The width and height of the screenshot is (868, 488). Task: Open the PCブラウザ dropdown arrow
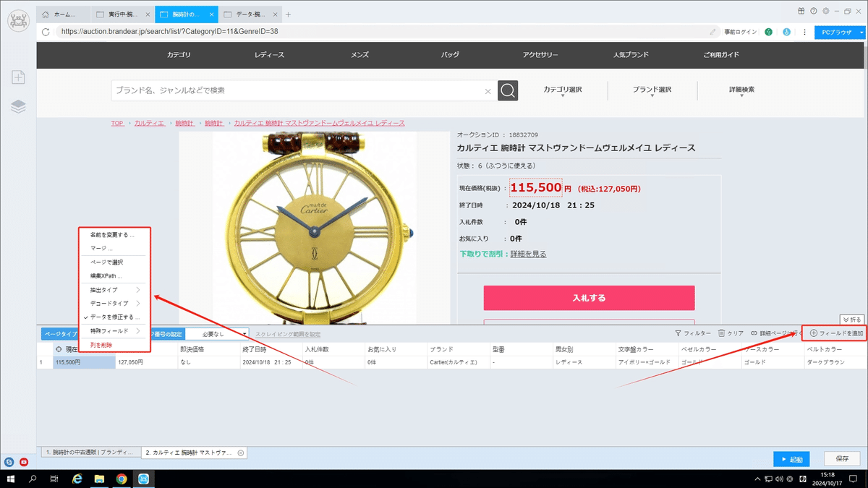click(x=861, y=33)
